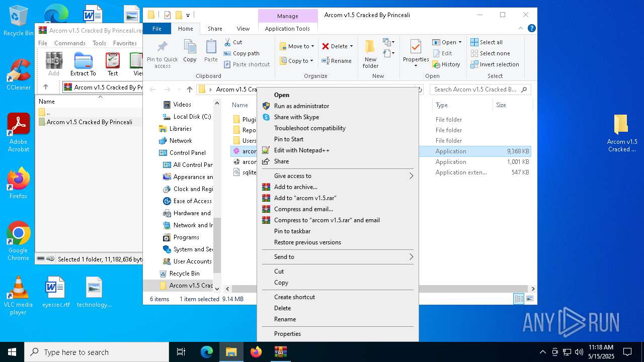Click Copy path in ribbon
The image size is (644, 362).
pos(242,53)
